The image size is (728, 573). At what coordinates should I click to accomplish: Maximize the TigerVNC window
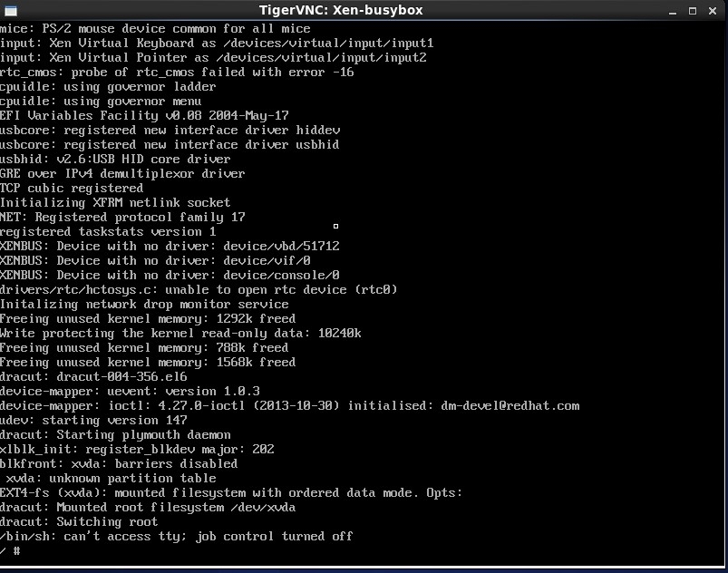pyautogui.click(x=690, y=10)
